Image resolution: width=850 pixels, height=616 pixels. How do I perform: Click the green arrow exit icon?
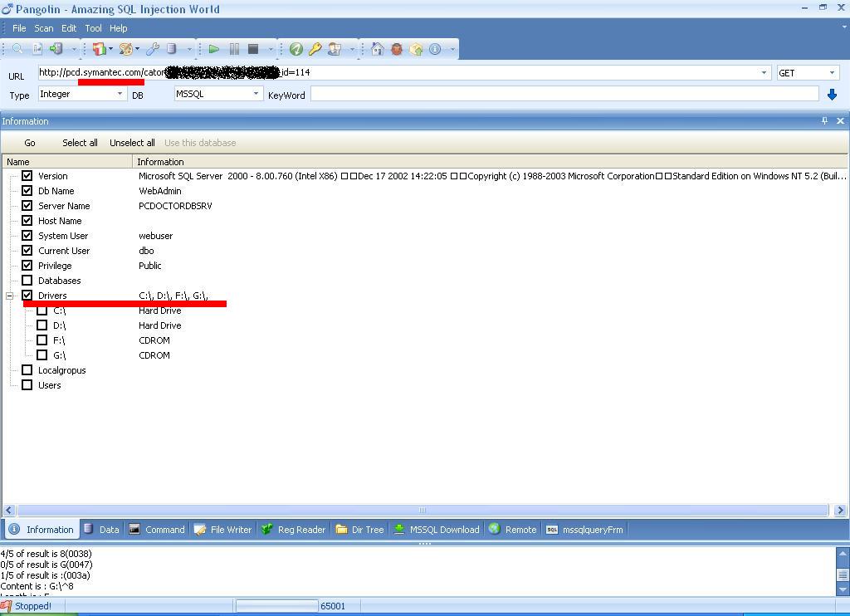56,49
